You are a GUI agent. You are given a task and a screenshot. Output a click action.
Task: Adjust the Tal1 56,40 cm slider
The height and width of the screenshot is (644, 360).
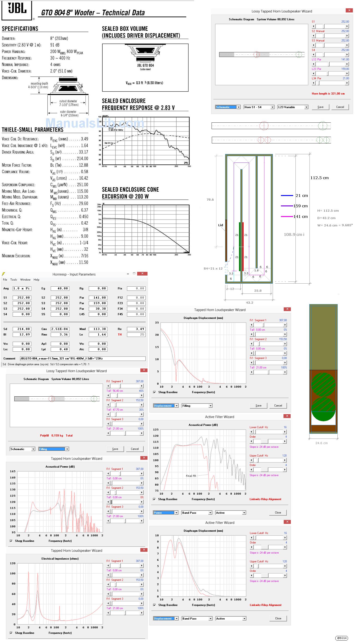pyautogui.click(x=125, y=395)
